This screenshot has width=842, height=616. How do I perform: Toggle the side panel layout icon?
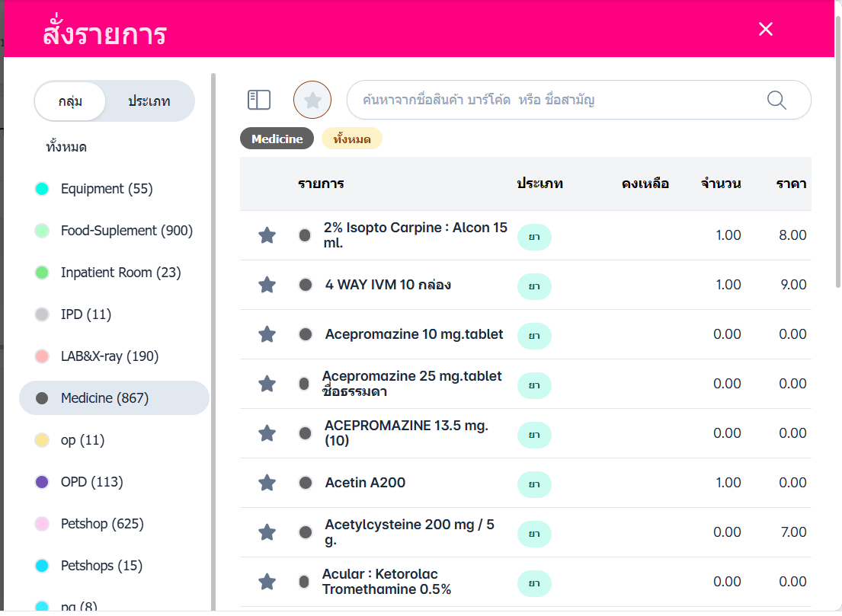coord(259,100)
